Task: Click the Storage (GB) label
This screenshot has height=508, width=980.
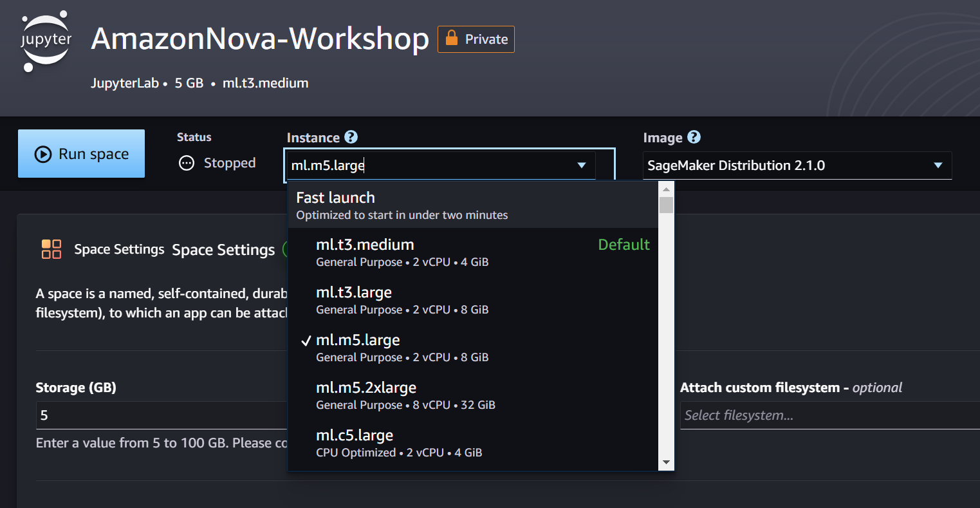Action: (76, 388)
